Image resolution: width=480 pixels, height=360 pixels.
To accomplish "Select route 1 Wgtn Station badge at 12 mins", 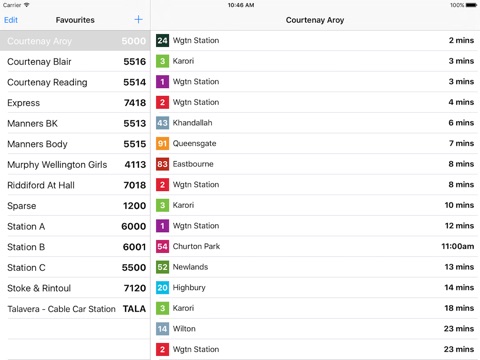I will [x=162, y=226].
